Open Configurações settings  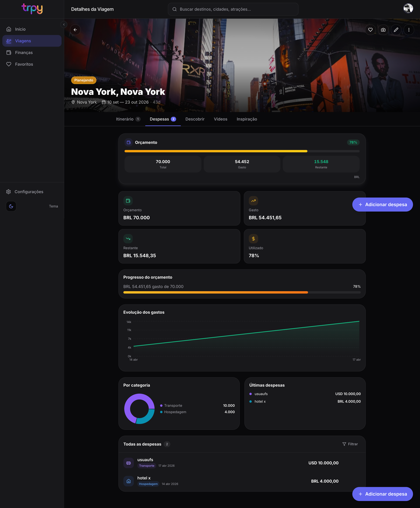click(32, 192)
